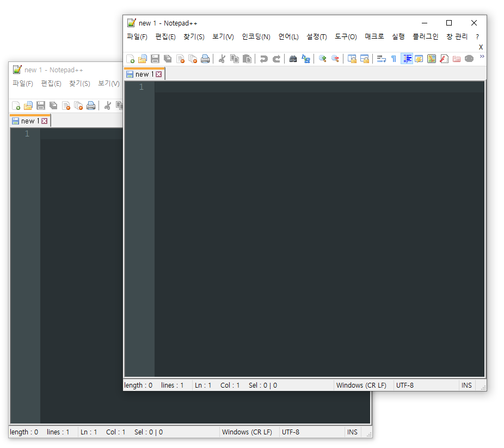Open 찾기(S) menu in back Notepad++ window
Viewport: 504px width, 448px height.
tap(79, 84)
